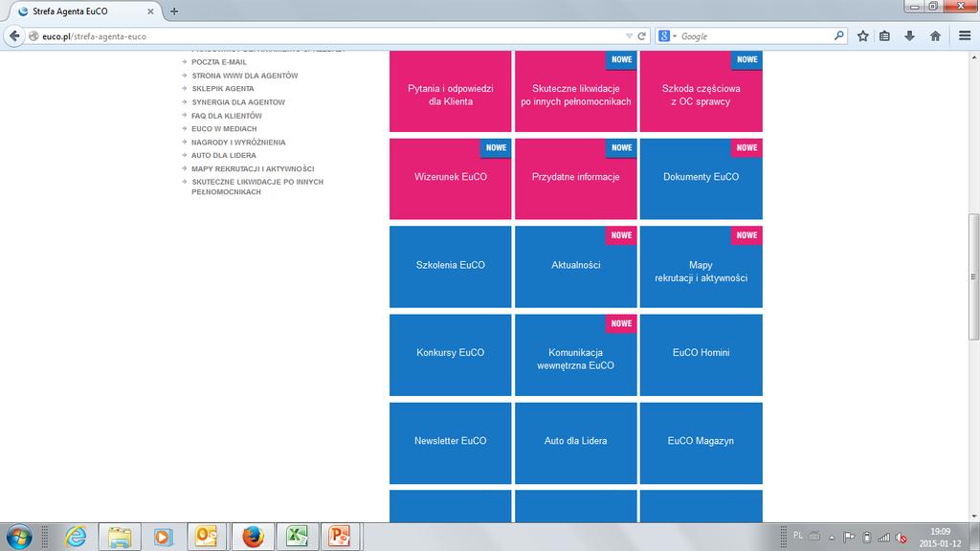Switch to Outlook in the taskbar
The width and height of the screenshot is (980, 551).
click(x=207, y=537)
